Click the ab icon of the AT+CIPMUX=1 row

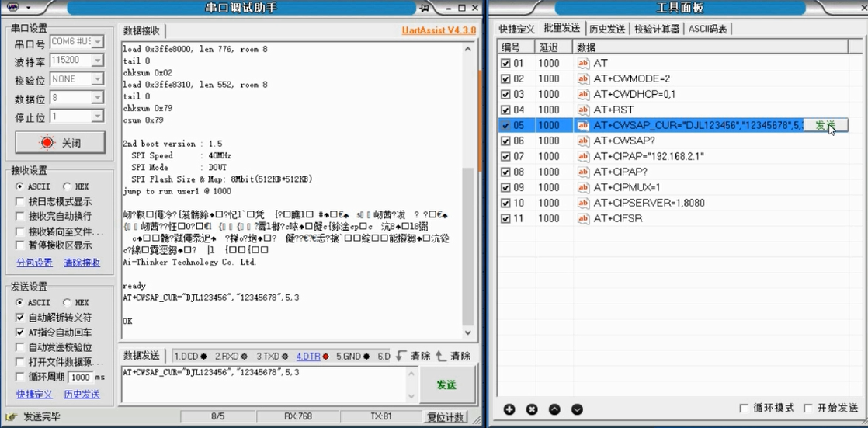(584, 187)
